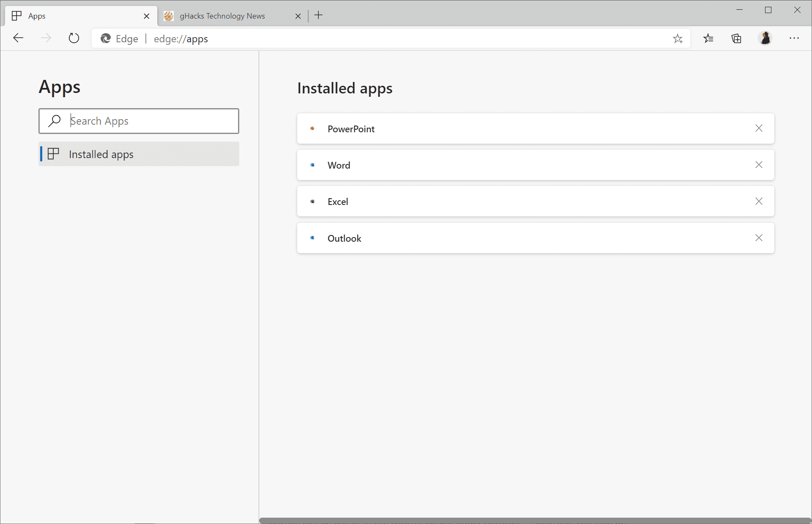
Task: Open the Word app entry
Action: 536,165
